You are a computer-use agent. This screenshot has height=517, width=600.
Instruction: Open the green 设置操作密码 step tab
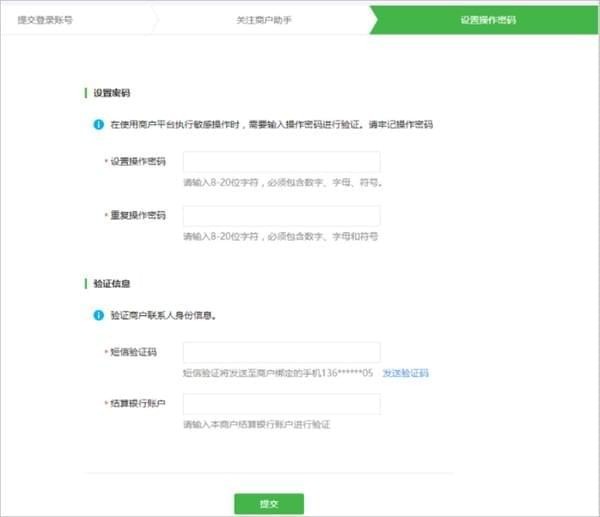pyautogui.click(x=487, y=19)
